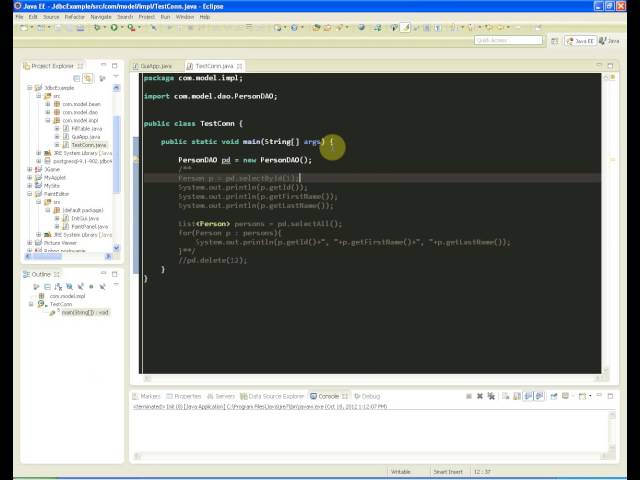This screenshot has width=640, height=480.
Task: Open the Source menu
Action: tap(51, 17)
